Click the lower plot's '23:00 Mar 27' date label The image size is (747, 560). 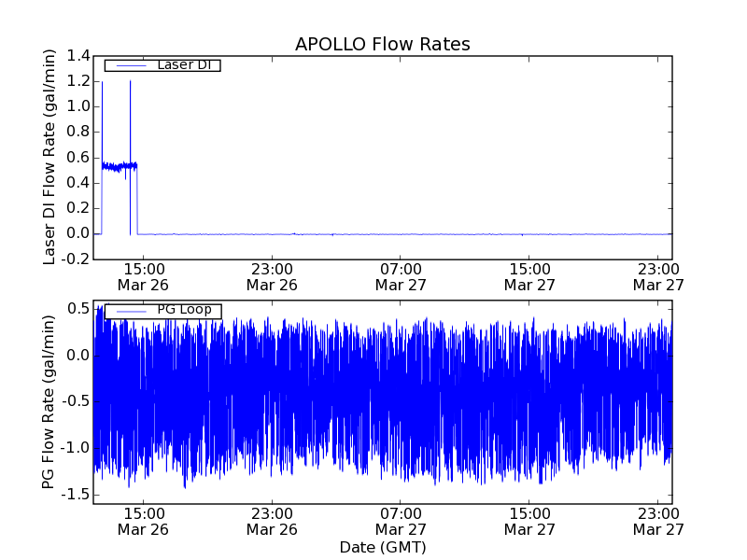pyautogui.click(x=658, y=522)
